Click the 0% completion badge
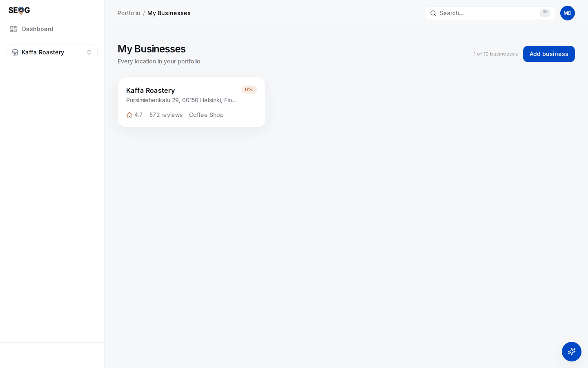This screenshot has width=588, height=368. tap(249, 90)
